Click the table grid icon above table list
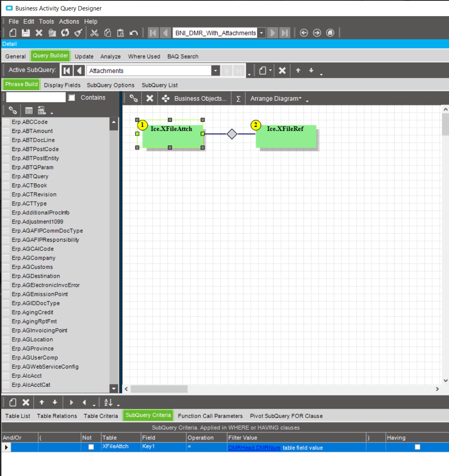The width and height of the screenshot is (449, 476). [x=29, y=110]
